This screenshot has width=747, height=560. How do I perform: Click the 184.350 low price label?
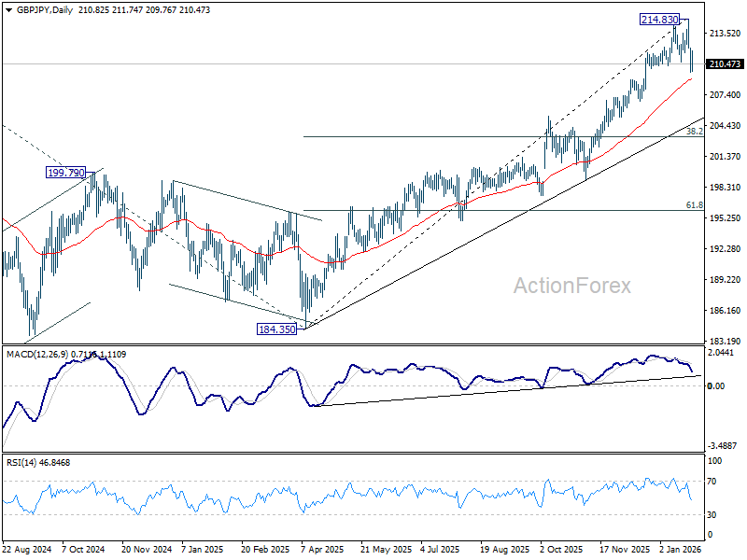point(276,329)
